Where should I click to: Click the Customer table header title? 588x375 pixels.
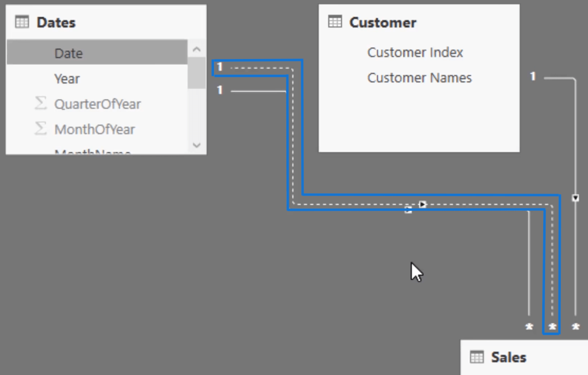(x=383, y=22)
